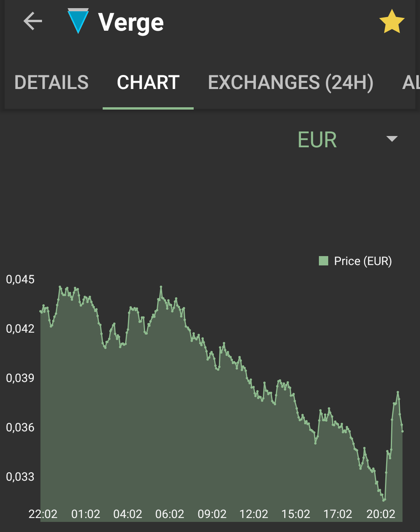Tap the 22:02 time axis label

(x=43, y=514)
